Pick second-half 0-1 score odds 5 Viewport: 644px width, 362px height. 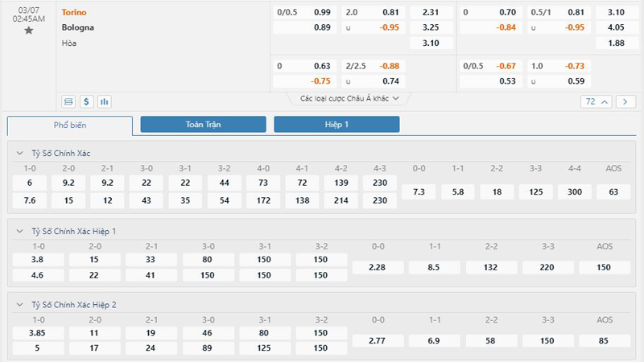(x=38, y=348)
